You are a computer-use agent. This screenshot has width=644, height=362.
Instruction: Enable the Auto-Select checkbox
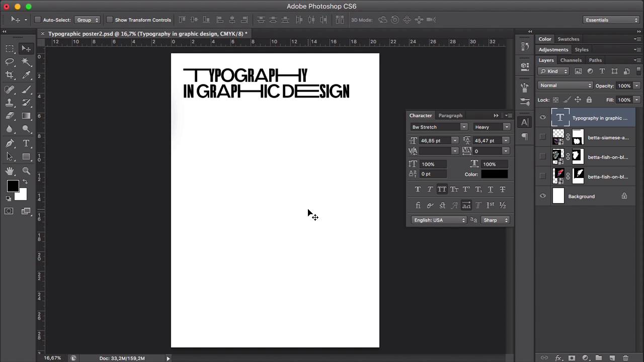[37, 20]
